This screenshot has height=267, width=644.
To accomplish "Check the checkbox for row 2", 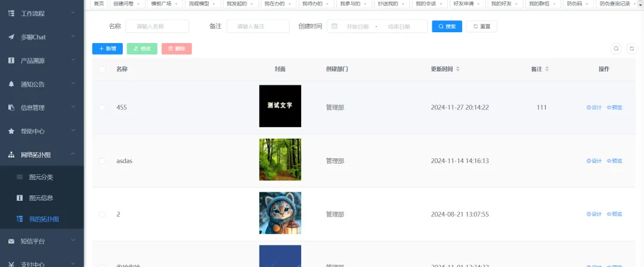I will (x=103, y=214).
